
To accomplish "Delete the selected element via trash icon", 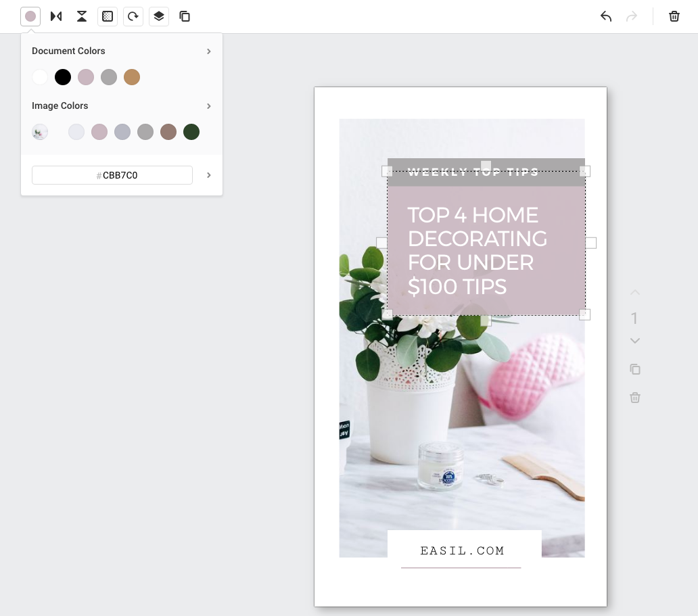I will [674, 16].
